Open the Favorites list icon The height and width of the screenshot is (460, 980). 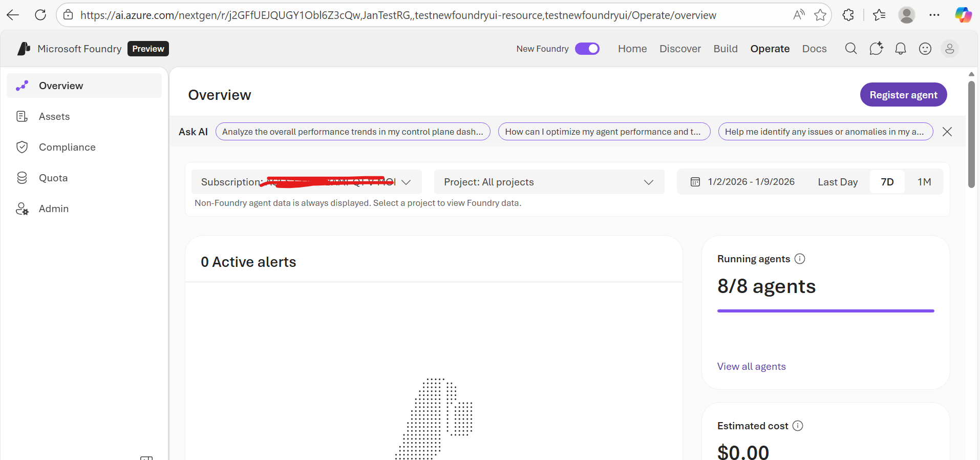pyautogui.click(x=879, y=15)
